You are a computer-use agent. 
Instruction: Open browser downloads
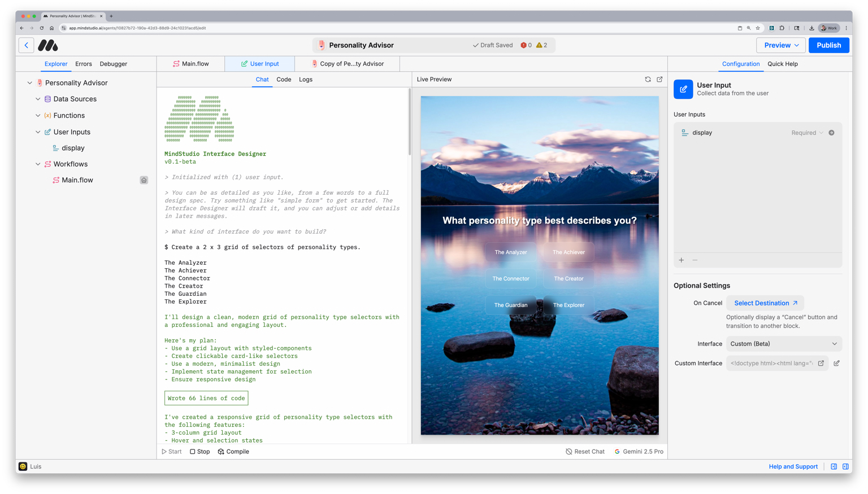811,28
